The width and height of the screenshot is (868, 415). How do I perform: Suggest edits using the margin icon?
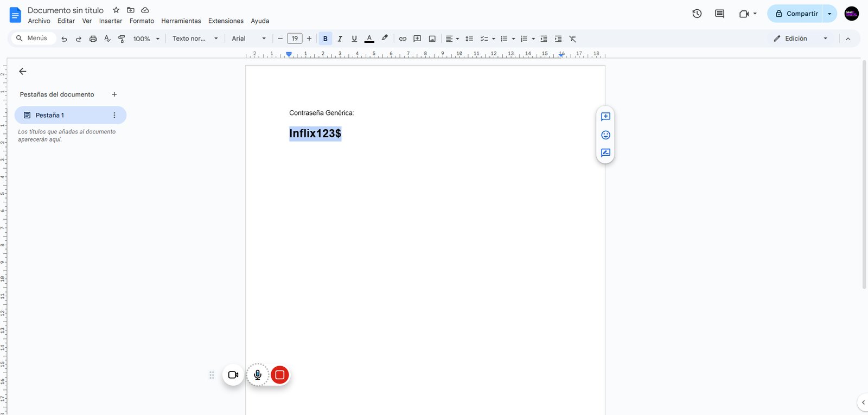pos(605,153)
